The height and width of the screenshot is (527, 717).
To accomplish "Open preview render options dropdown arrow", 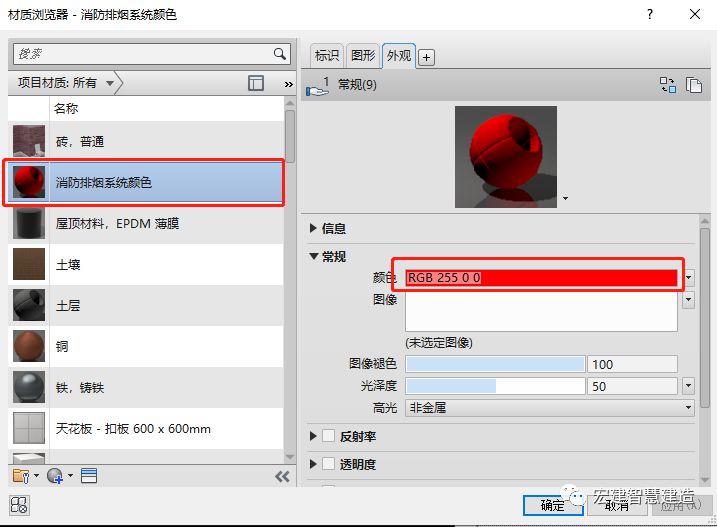I will click(566, 199).
